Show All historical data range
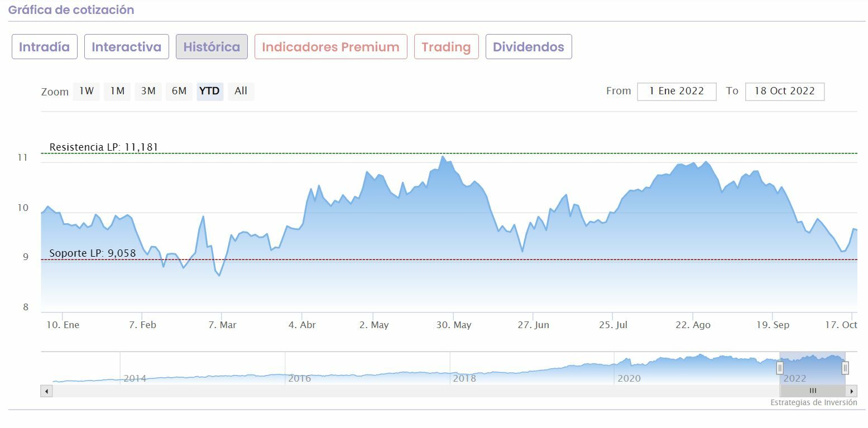Viewport: 868px width, 428px height. (241, 91)
